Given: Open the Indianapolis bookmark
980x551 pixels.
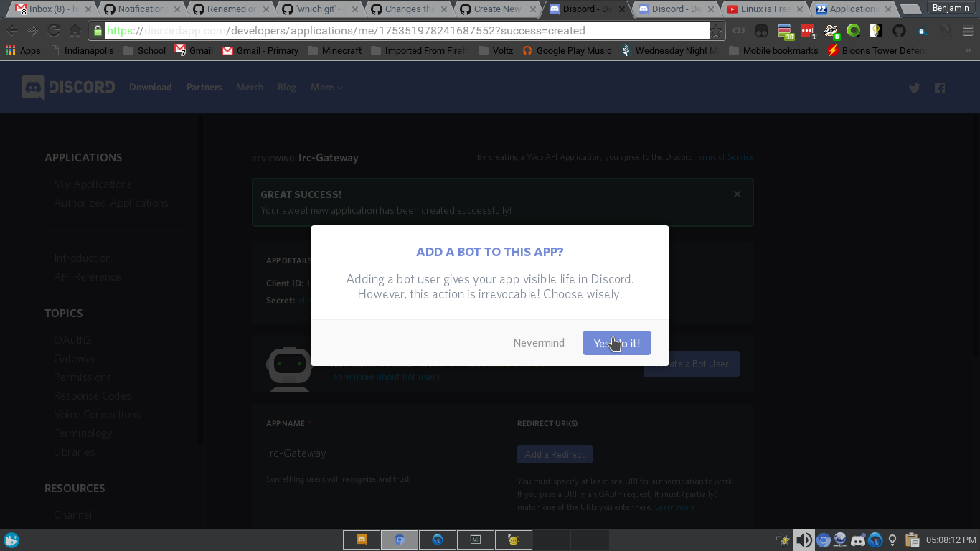Looking at the screenshot, I should 81,51.
